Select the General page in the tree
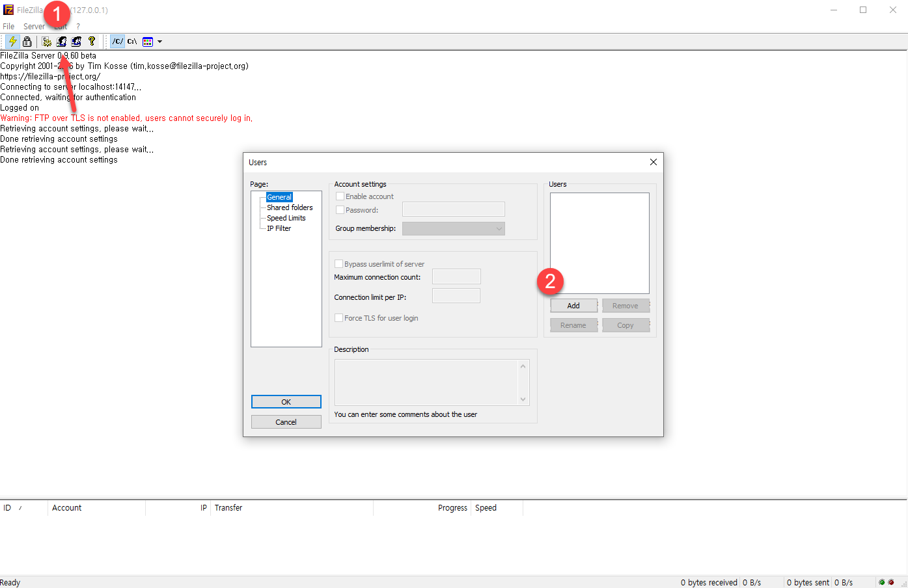908x588 pixels. pyautogui.click(x=279, y=197)
